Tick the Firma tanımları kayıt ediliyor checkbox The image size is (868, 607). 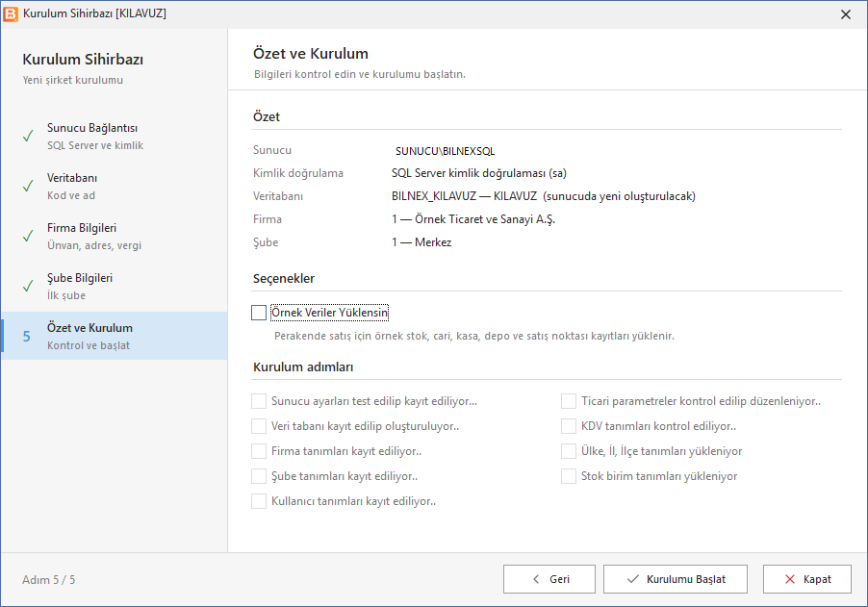(x=259, y=451)
